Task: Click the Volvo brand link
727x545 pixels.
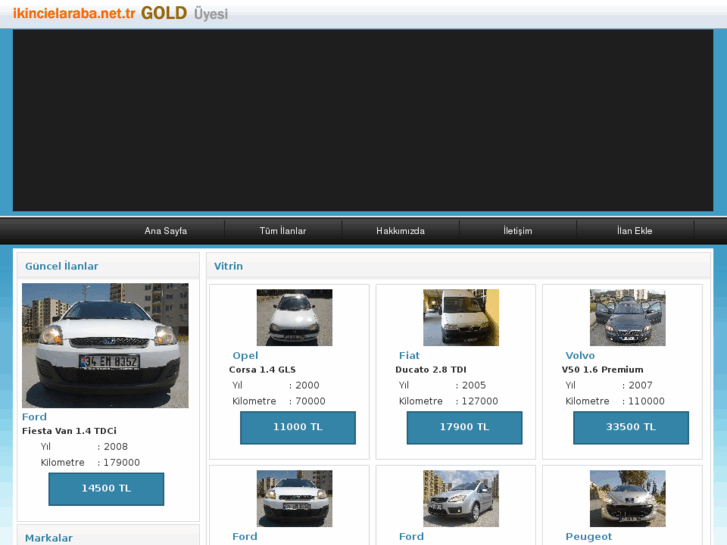Action: click(x=580, y=355)
